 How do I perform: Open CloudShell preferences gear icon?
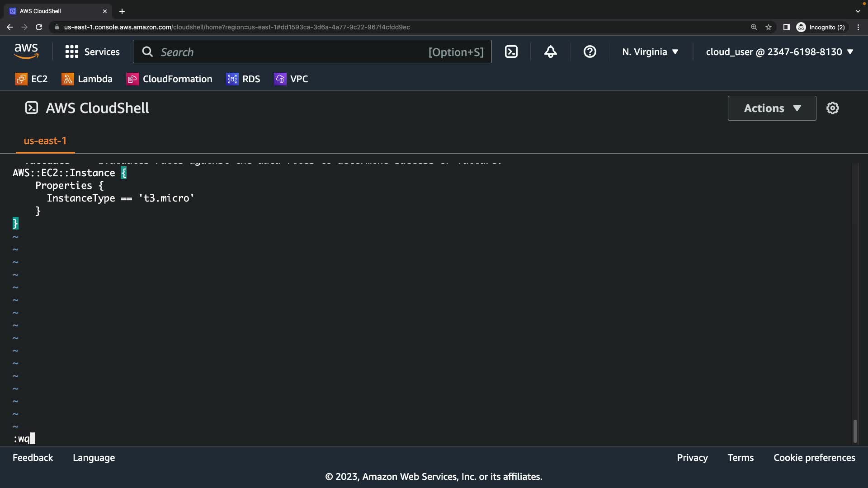(x=832, y=108)
